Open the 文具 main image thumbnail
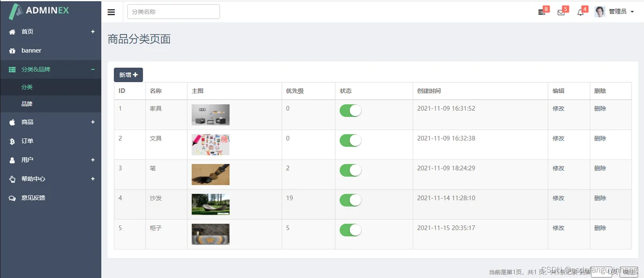This screenshot has height=278, width=644. click(210, 145)
